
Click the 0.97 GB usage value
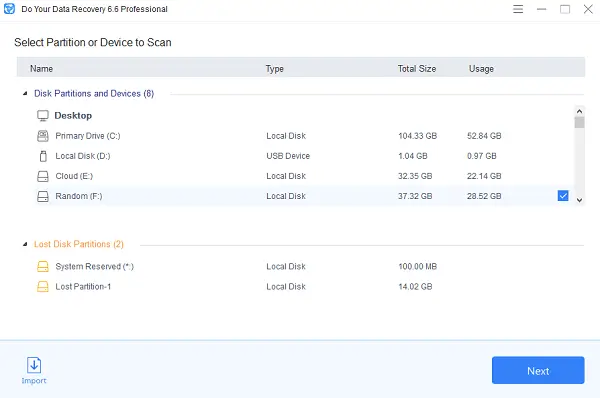tap(481, 156)
